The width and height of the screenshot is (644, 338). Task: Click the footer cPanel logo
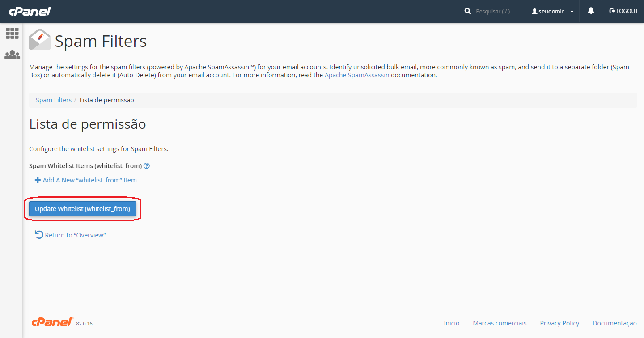(52, 322)
